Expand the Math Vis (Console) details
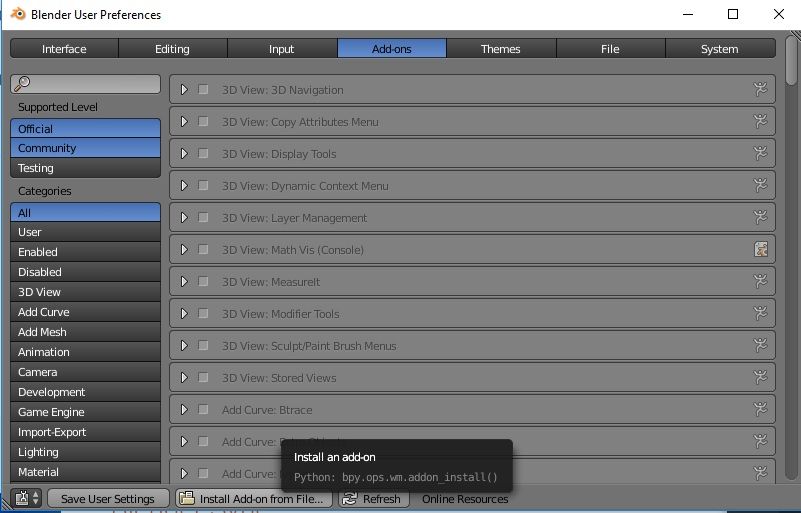Viewport: 801px width, 513px height. [x=184, y=249]
